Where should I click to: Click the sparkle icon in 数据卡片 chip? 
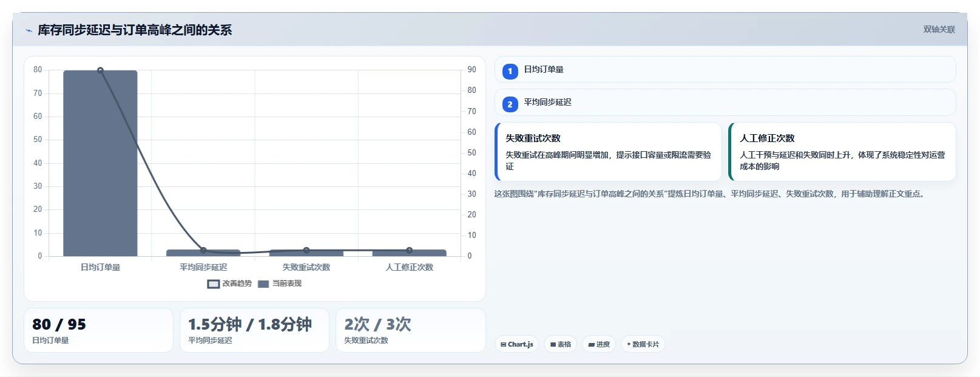point(629,344)
